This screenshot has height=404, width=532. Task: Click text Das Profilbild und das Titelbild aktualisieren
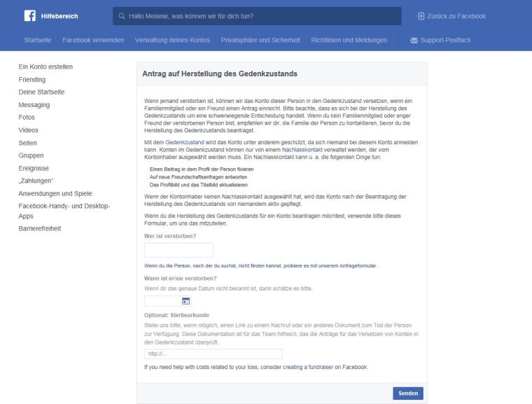point(199,185)
